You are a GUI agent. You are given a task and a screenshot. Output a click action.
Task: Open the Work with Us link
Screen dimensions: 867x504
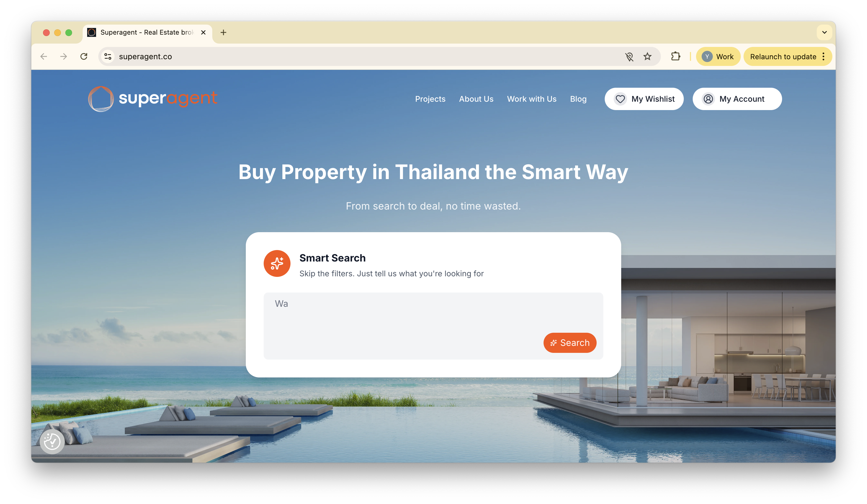pos(532,99)
